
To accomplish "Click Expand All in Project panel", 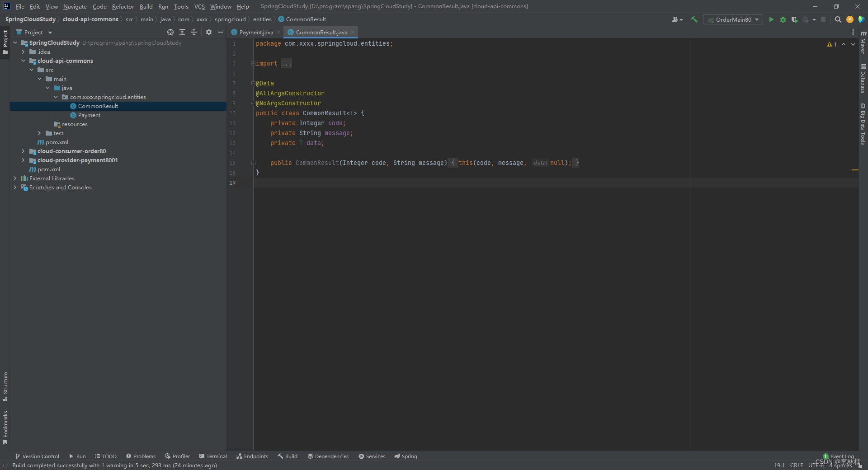I will click(182, 32).
